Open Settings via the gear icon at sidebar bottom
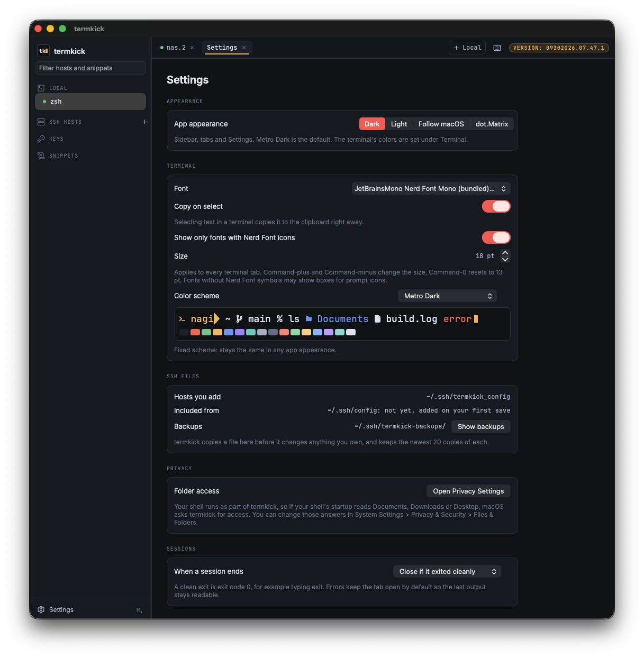 41,609
